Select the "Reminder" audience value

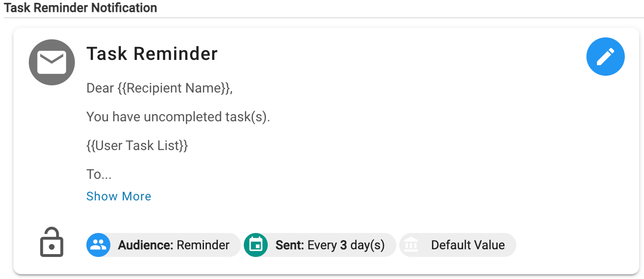(x=203, y=245)
